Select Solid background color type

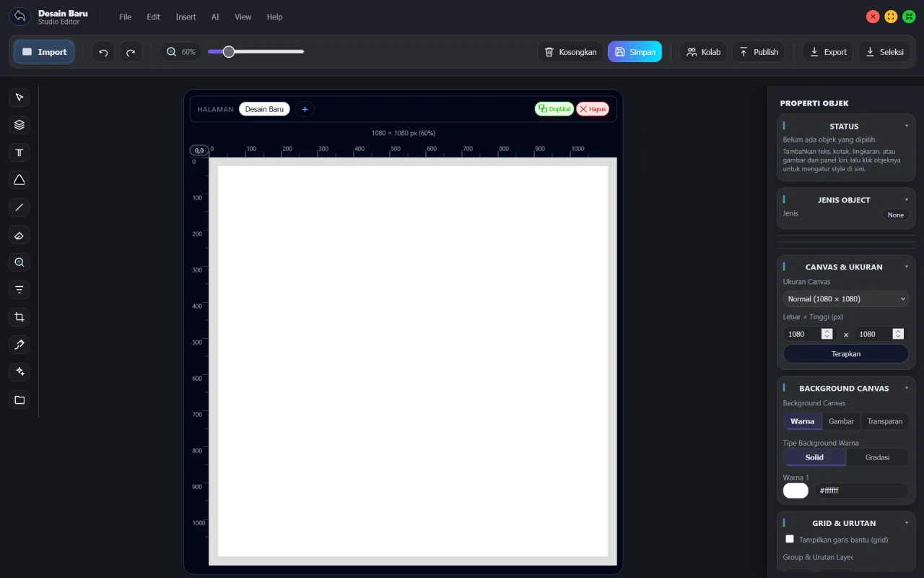point(814,457)
